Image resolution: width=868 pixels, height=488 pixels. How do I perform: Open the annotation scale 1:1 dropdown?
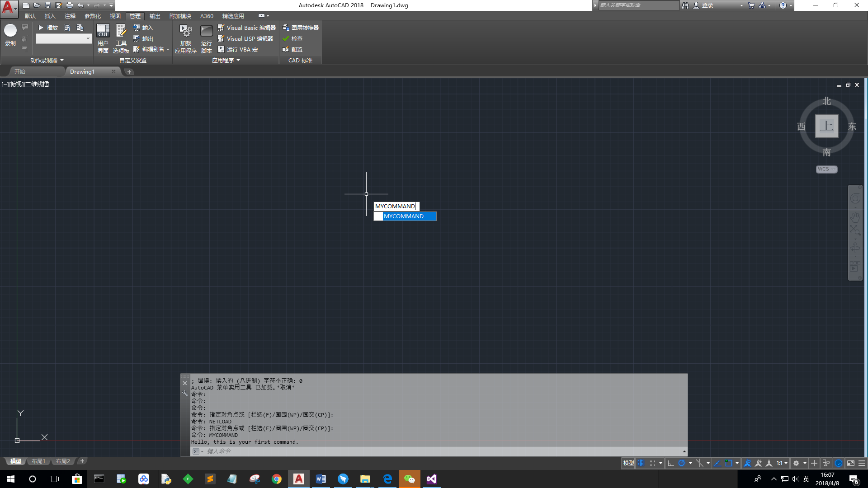[782, 463]
